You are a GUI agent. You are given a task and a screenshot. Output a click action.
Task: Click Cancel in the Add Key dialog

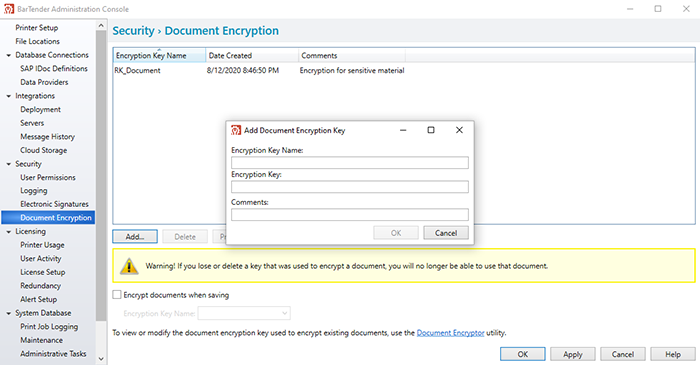click(x=446, y=233)
